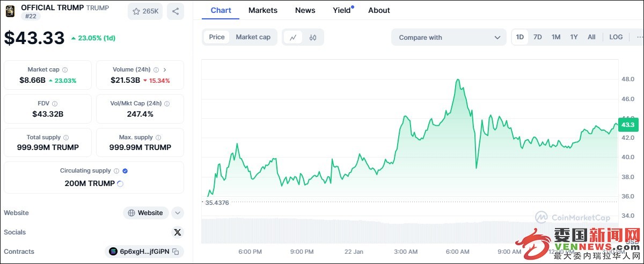Select the Market cap chart toggle
The image size is (644, 264).
[x=253, y=37]
